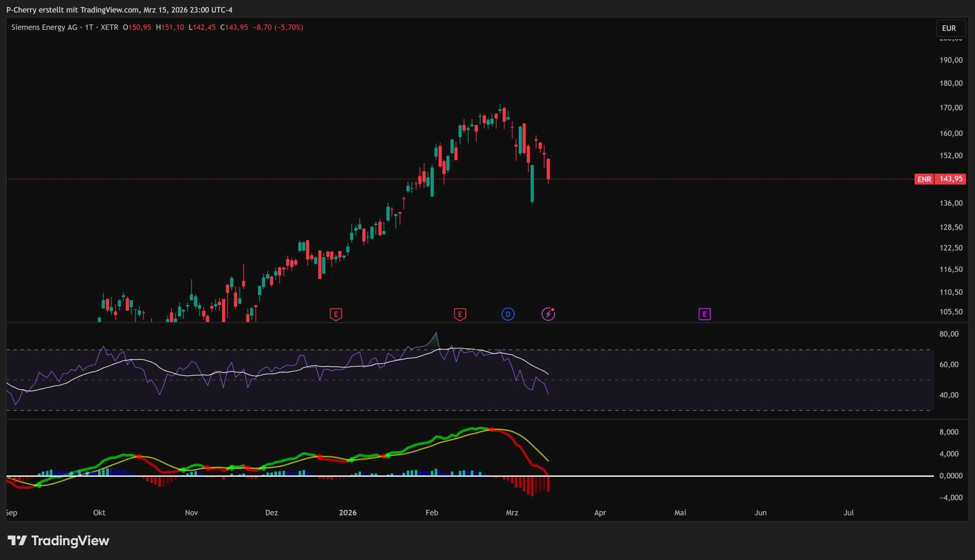Click the red earnings marker in February
The image size is (975, 560).
tap(460, 314)
